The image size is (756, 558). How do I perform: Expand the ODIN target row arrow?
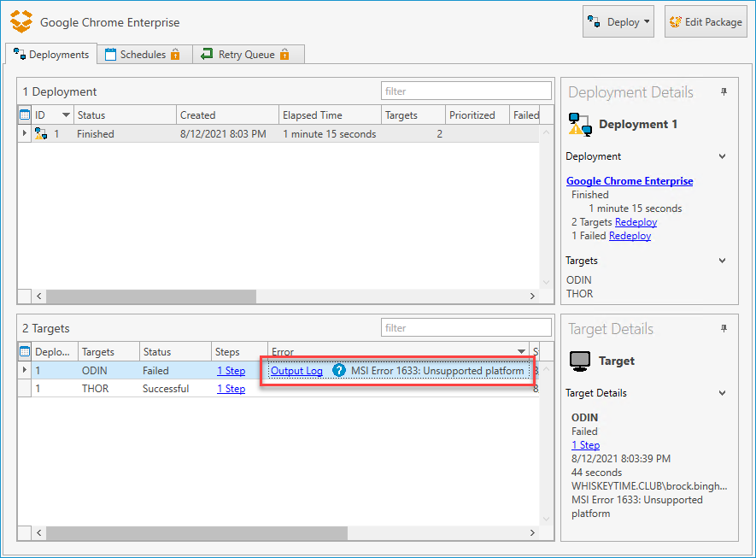(x=25, y=370)
